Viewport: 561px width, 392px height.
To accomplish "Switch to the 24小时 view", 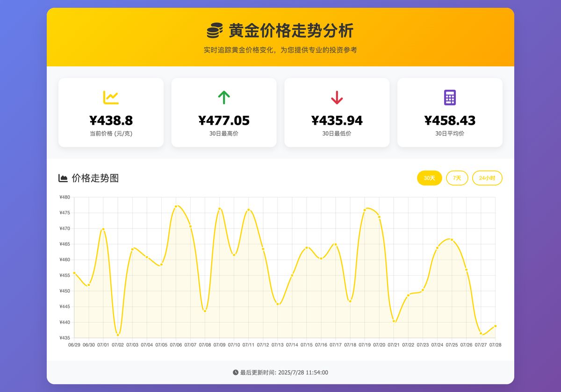I will tap(487, 178).
